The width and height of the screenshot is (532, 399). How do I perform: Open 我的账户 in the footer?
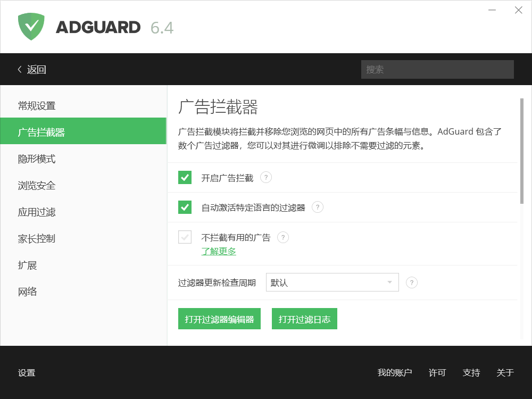coord(395,372)
